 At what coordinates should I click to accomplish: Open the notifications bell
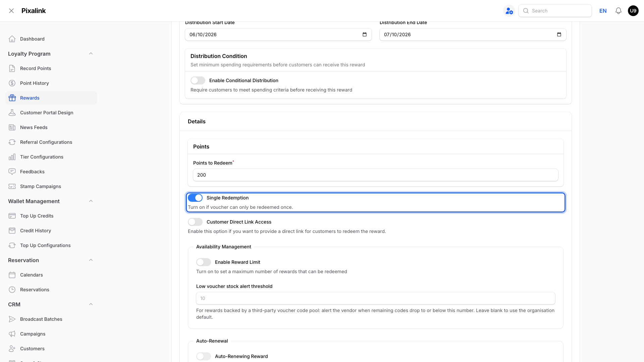tap(619, 11)
